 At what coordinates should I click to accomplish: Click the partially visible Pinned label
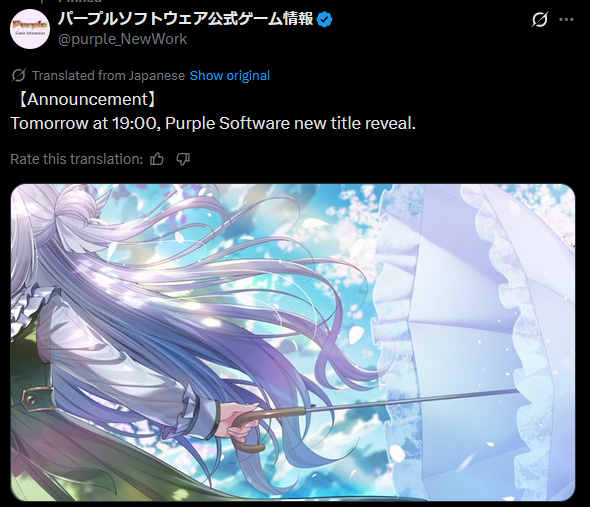tap(80, 1)
